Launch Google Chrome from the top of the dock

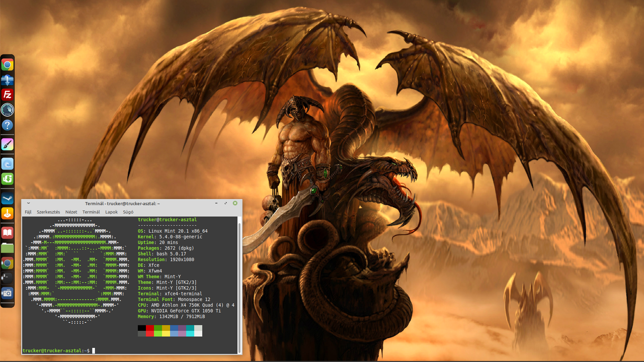[x=7, y=64]
